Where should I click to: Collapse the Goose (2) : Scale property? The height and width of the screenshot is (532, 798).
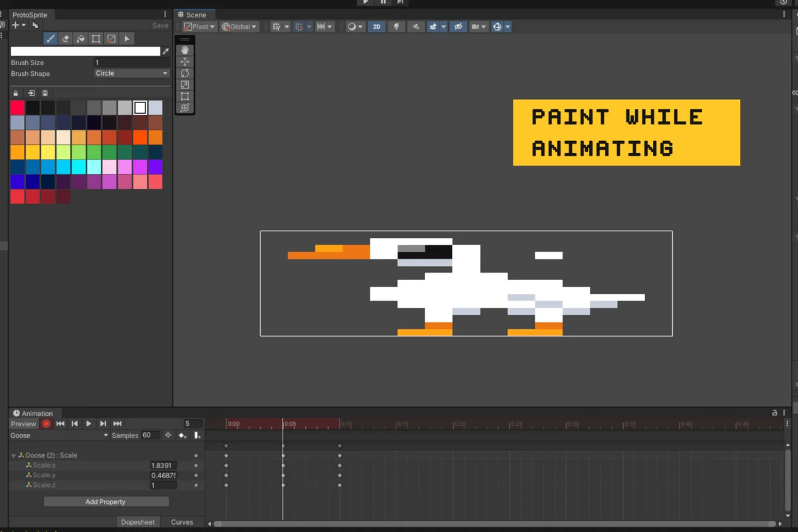(x=14, y=456)
